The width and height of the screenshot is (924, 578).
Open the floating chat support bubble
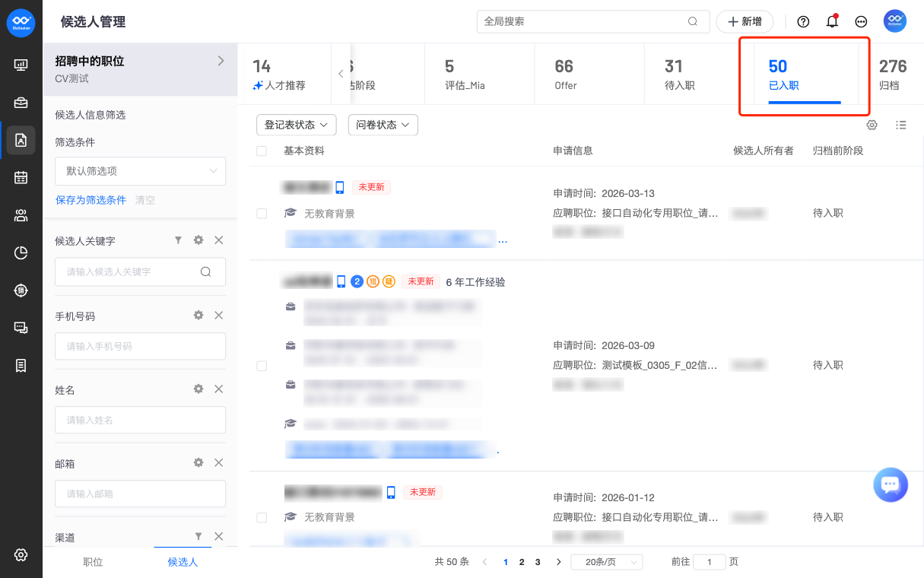[891, 484]
